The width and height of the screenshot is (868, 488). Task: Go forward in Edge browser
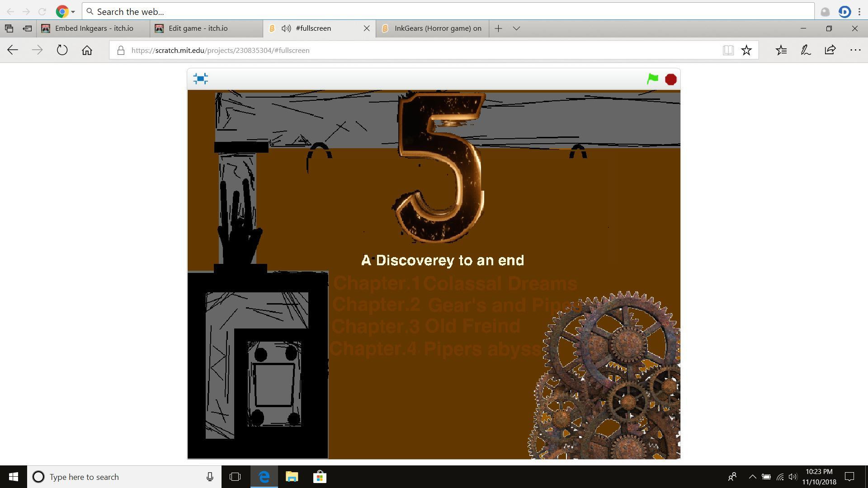(38, 50)
